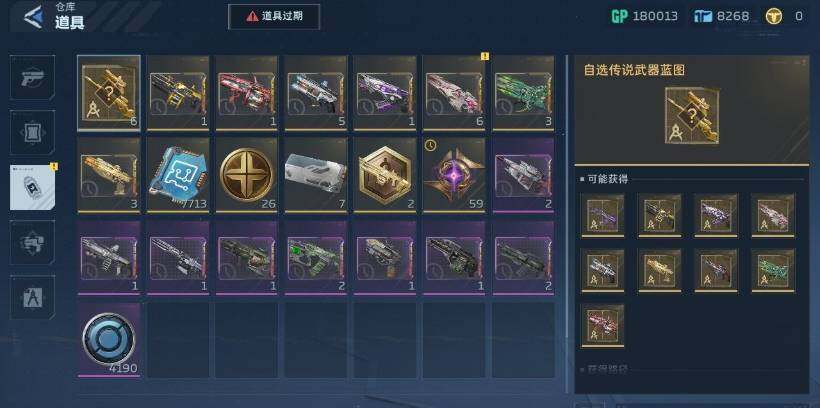Select the blue circuit chip item with 7713

pyautogui.click(x=178, y=175)
